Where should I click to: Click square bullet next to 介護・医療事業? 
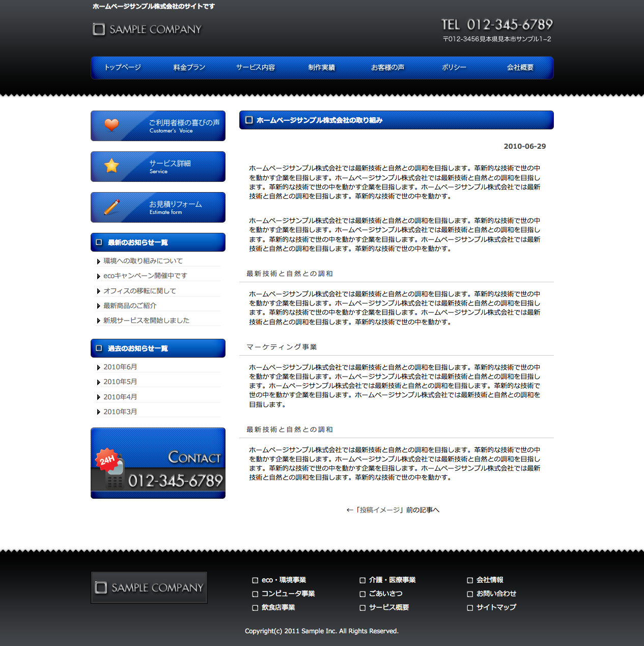pos(362,580)
